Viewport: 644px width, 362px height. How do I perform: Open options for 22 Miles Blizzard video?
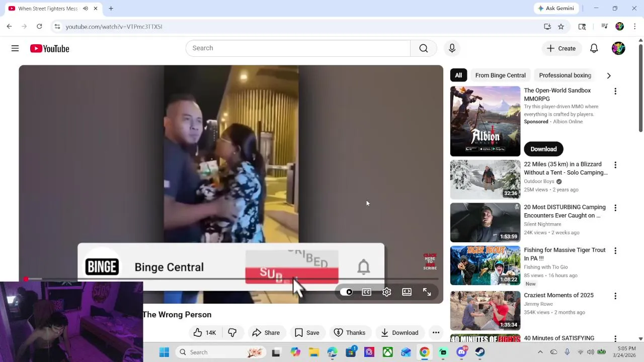point(615,165)
